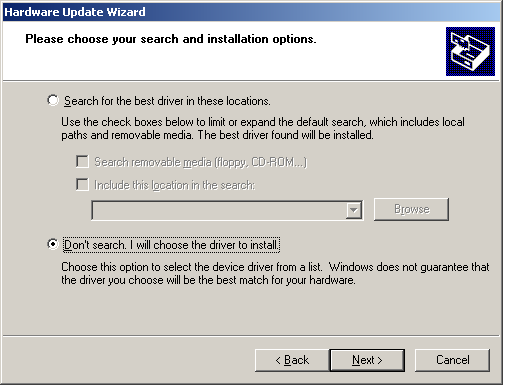Click the 'Hardware Update Wizard' title bar text
The image size is (512, 385).
point(75,12)
